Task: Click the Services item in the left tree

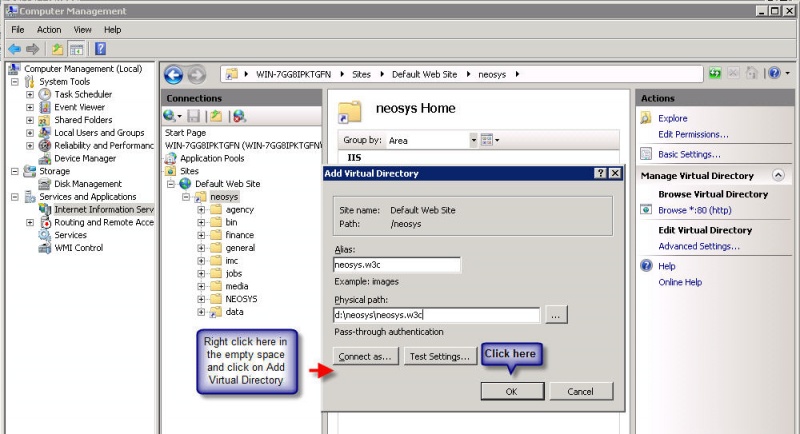Action: (x=70, y=235)
